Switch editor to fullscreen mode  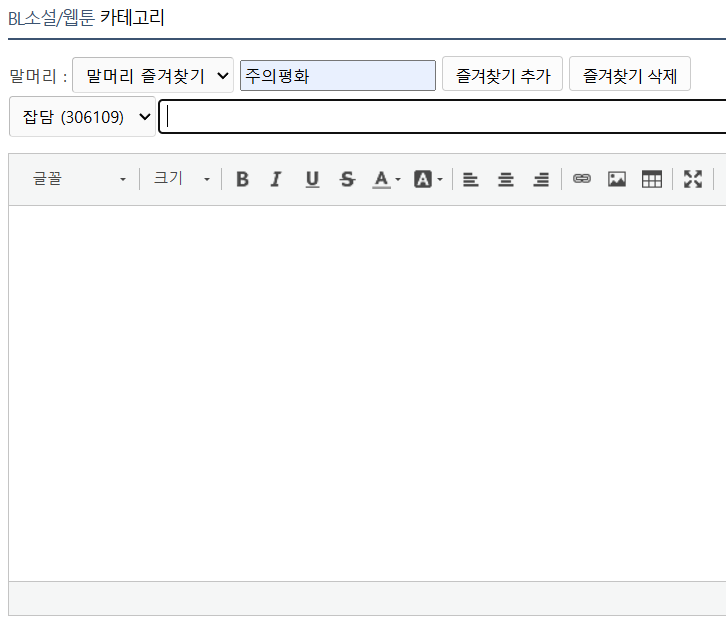[693, 179]
